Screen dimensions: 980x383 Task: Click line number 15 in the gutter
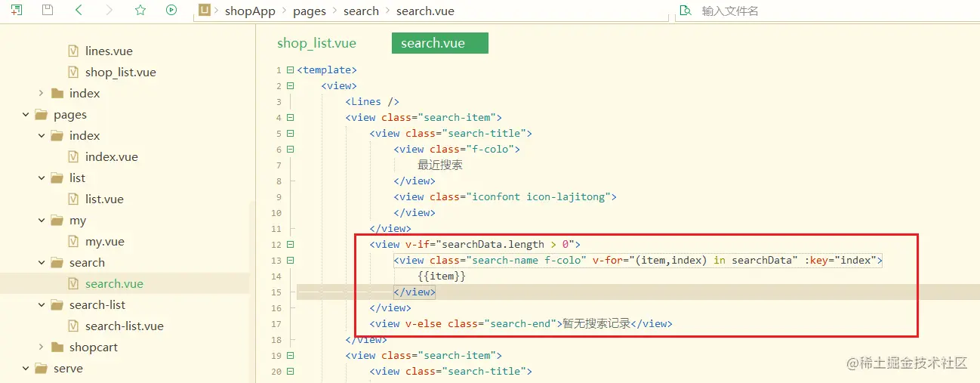(x=276, y=292)
